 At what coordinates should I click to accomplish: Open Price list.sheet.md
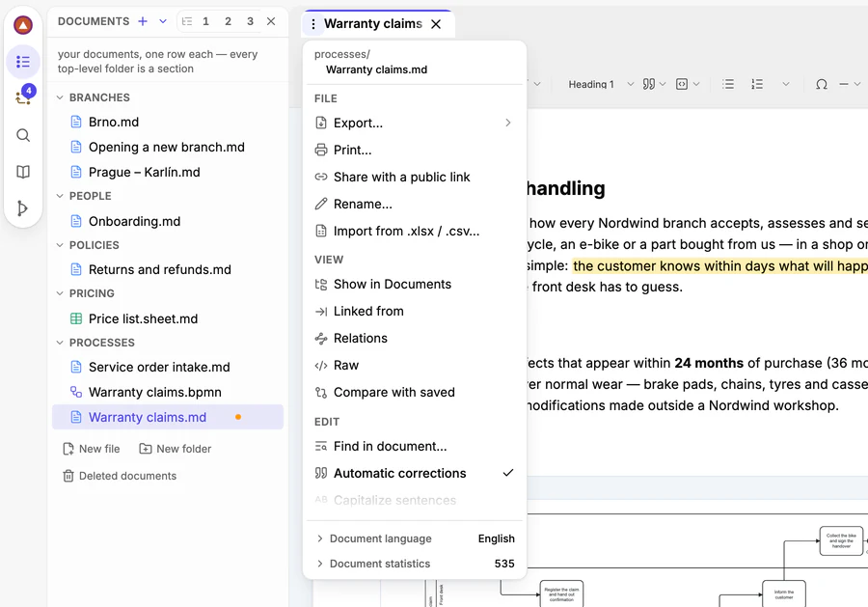pos(168,319)
